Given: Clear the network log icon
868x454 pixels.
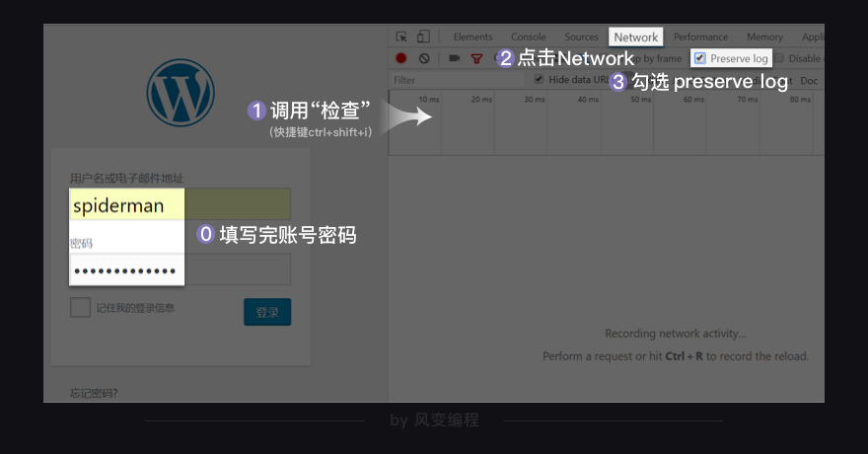Looking at the screenshot, I should coord(424,58).
